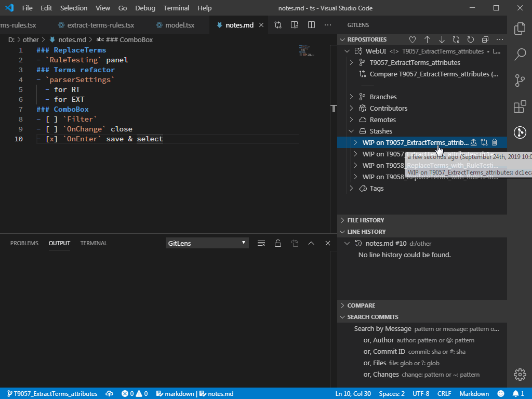
Task: Open Repositories view more actions ellipsis
Action: [500, 39]
